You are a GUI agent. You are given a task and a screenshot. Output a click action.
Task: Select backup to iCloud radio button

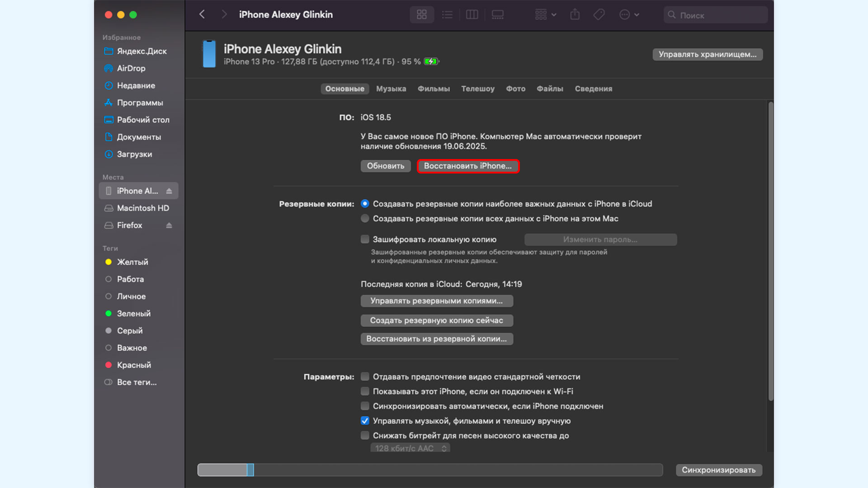click(x=365, y=204)
